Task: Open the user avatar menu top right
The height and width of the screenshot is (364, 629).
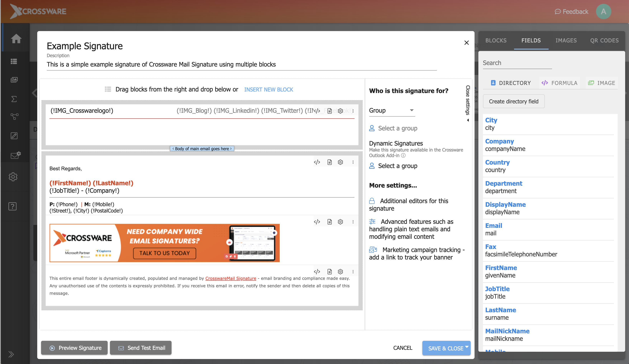Action: [x=603, y=11]
